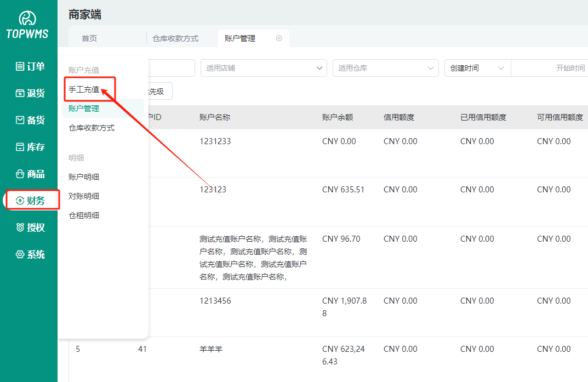588x382 pixels.
Task: Open the 备货 sidebar menu
Action: pos(30,120)
